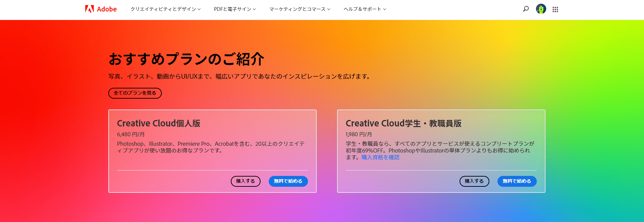644x222 pixels.
Task: Click 購入する in 学生・教職員版 card
Action: pos(474,181)
